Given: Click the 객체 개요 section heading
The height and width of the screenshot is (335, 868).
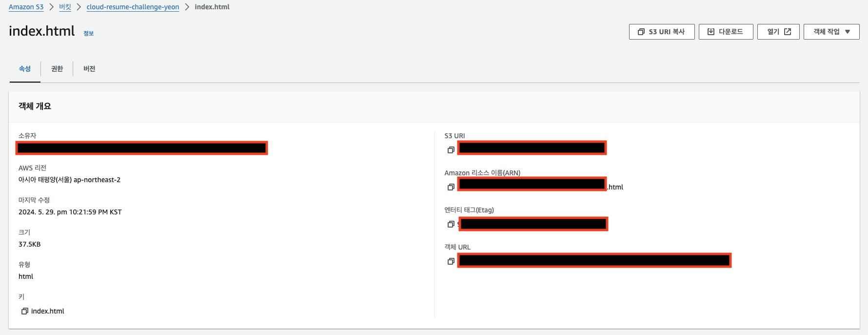Looking at the screenshot, I should click(x=35, y=106).
